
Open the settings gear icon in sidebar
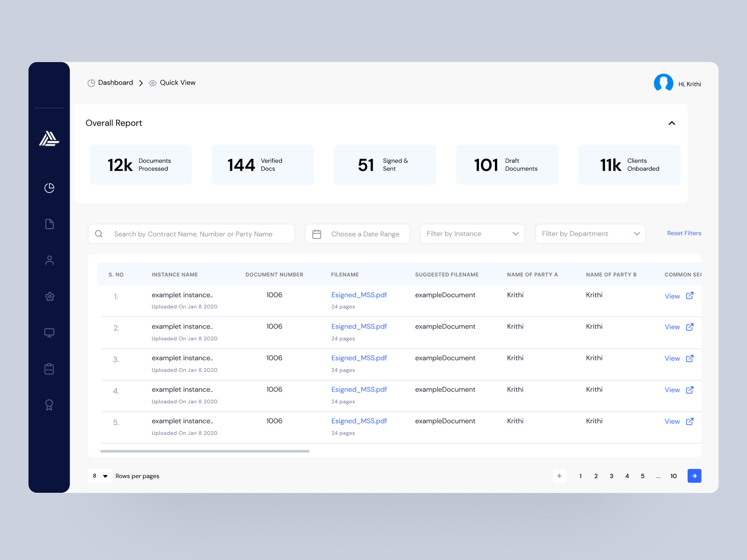point(49,296)
